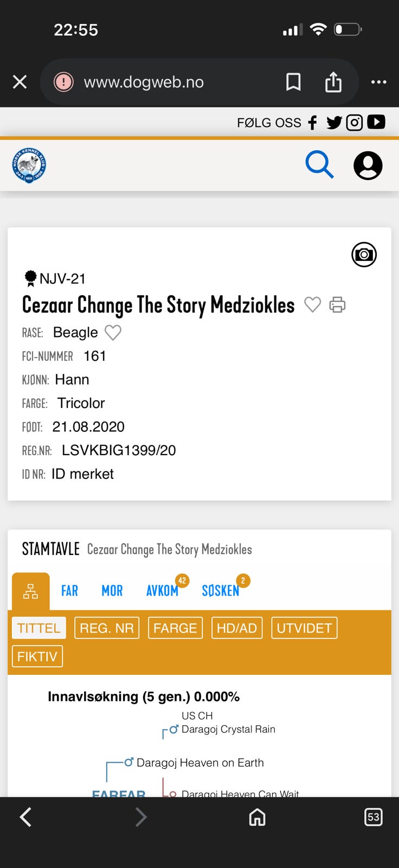
Task: Click the print icon beside dog name
Action: [x=337, y=305]
